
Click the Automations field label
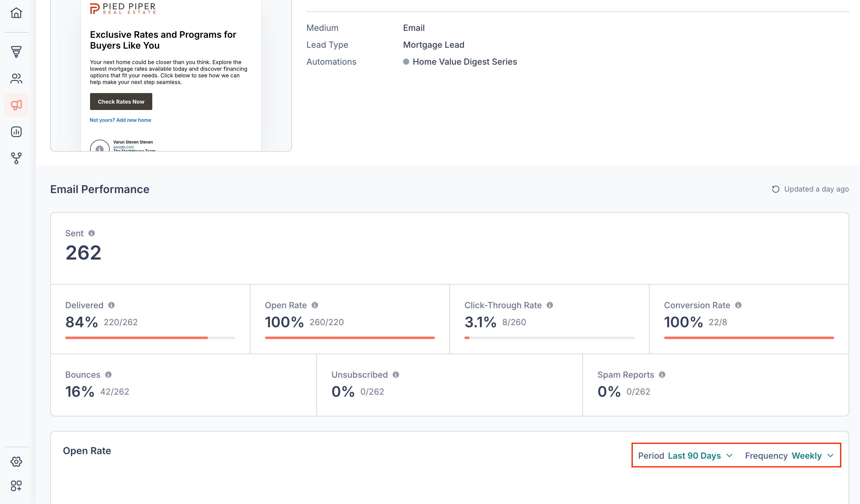(331, 62)
